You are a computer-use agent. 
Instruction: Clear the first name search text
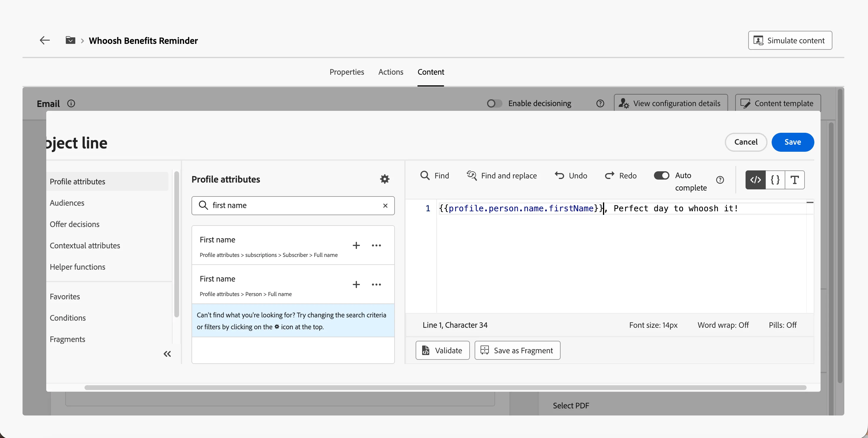385,206
